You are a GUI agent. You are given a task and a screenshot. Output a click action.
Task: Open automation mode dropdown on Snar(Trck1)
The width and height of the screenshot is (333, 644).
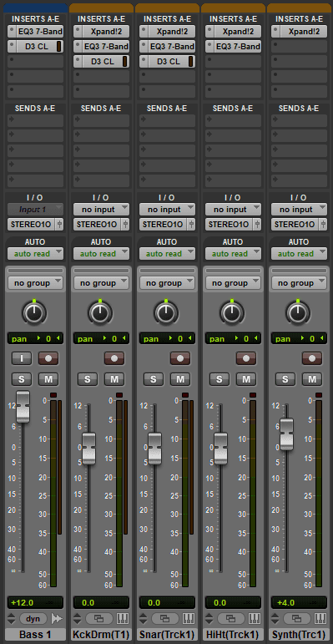click(168, 253)
